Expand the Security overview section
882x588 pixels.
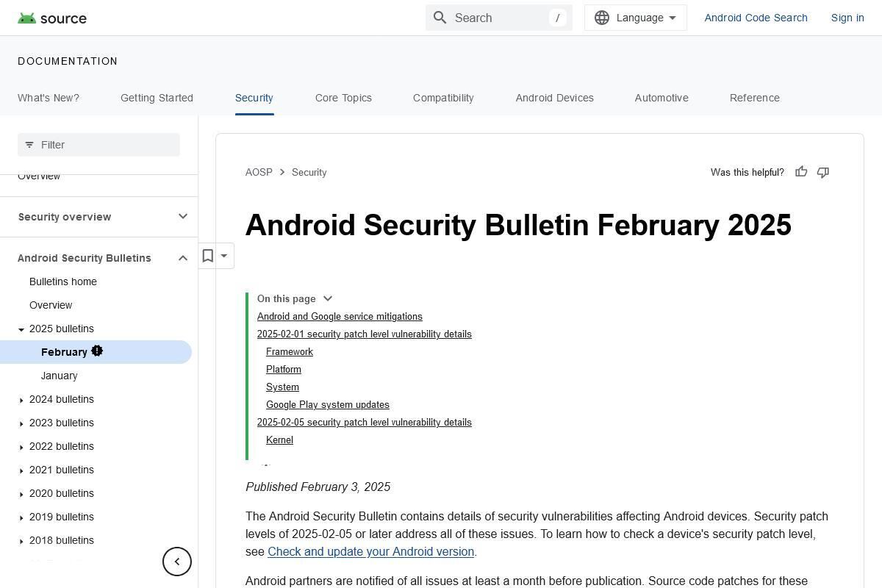183,216
